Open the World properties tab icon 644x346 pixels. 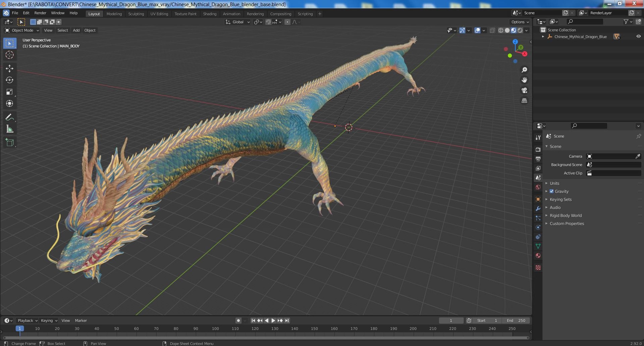tap(538, 187)
